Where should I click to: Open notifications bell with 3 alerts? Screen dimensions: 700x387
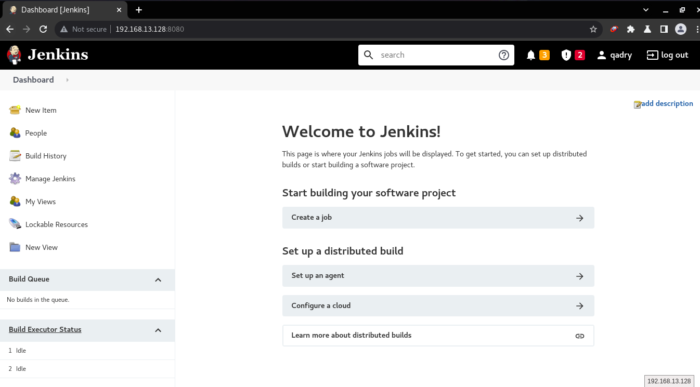point(531,55)
